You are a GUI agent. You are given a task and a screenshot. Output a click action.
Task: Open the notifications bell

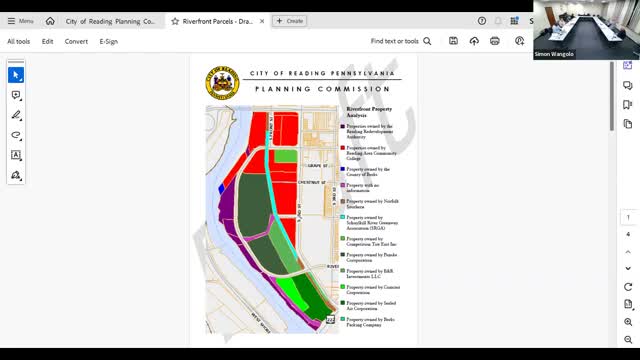(498, 21)
